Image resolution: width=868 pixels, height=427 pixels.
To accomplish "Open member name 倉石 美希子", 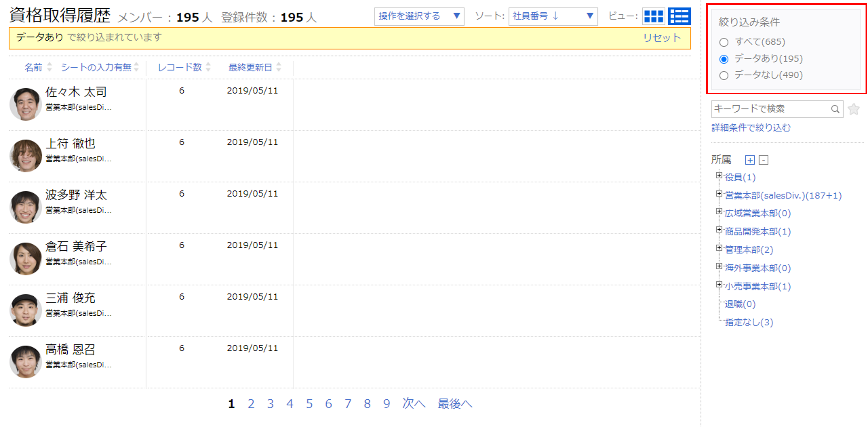I will tap(76, 246).
